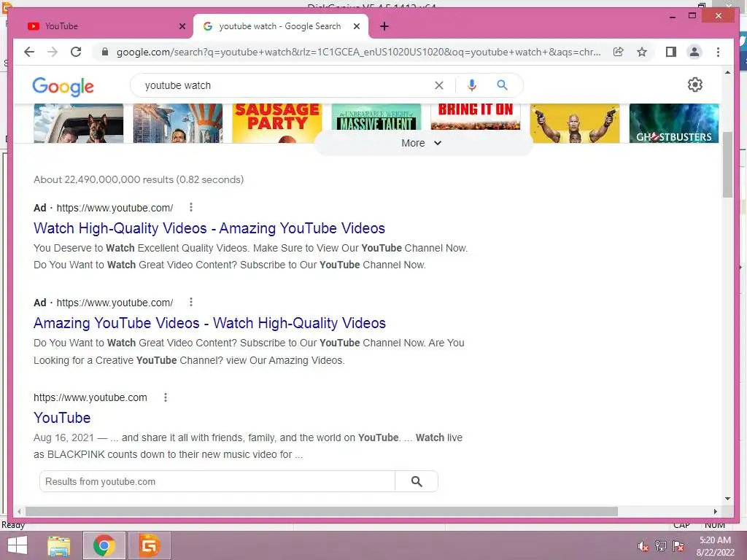The image size is (747, 560).
Task: Open the network tray icon
Action: pos(661,546)
